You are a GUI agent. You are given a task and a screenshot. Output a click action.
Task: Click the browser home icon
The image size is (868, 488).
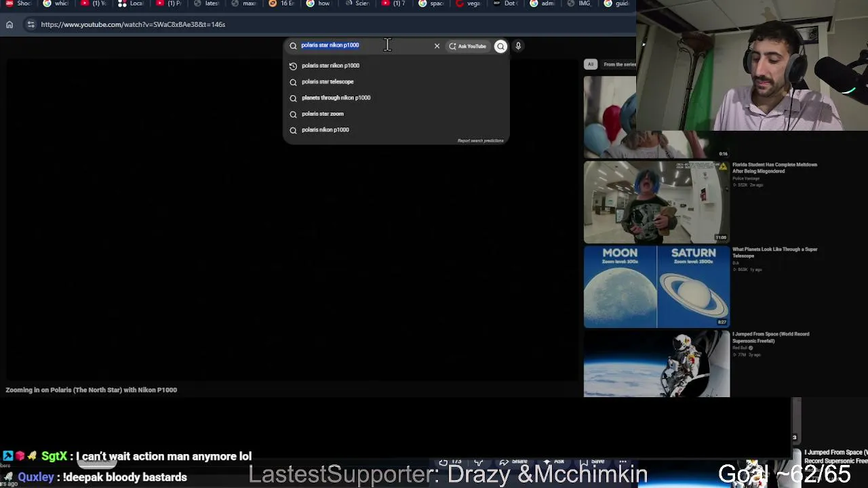click(x=9, y=24)
